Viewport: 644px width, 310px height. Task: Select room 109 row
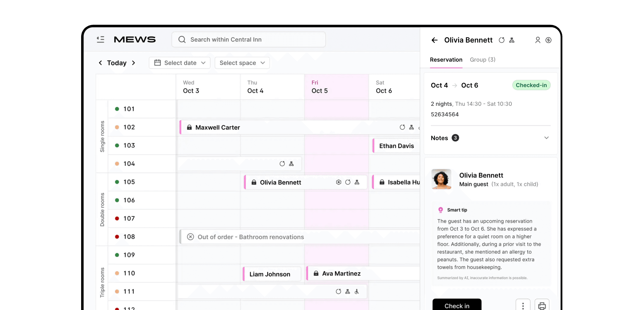[142, 255]
